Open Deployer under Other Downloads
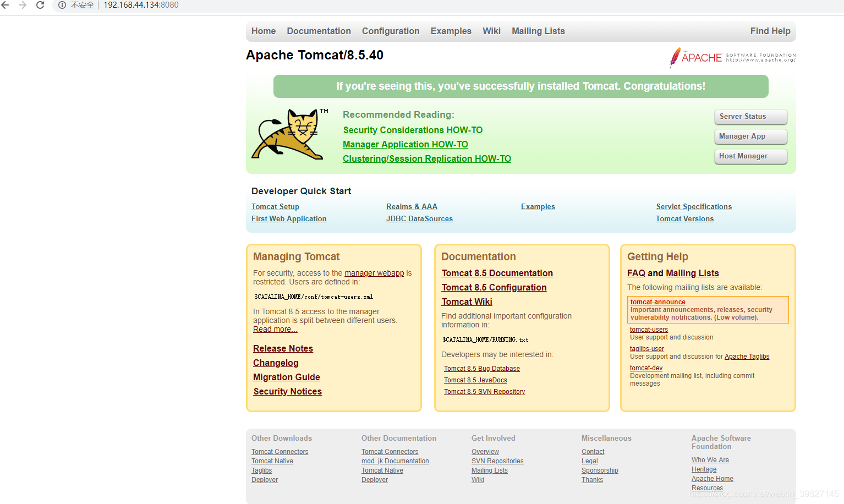The width and height of the screenshot is (844, 504). pos(265,480)
